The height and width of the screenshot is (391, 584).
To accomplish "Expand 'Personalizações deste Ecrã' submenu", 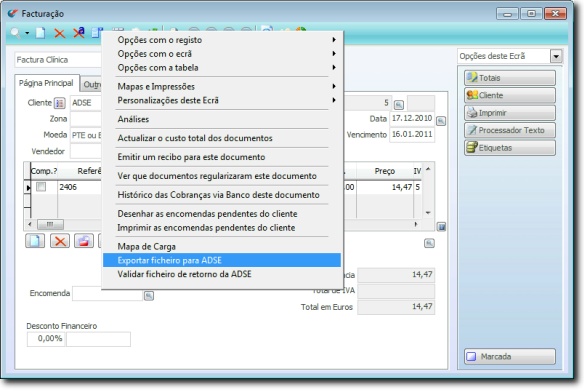I will click(x=223, y=100).
